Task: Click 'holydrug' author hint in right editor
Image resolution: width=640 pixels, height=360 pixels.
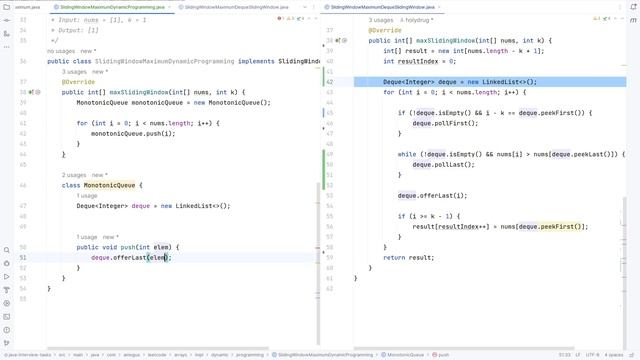Action: pos(416,20)
